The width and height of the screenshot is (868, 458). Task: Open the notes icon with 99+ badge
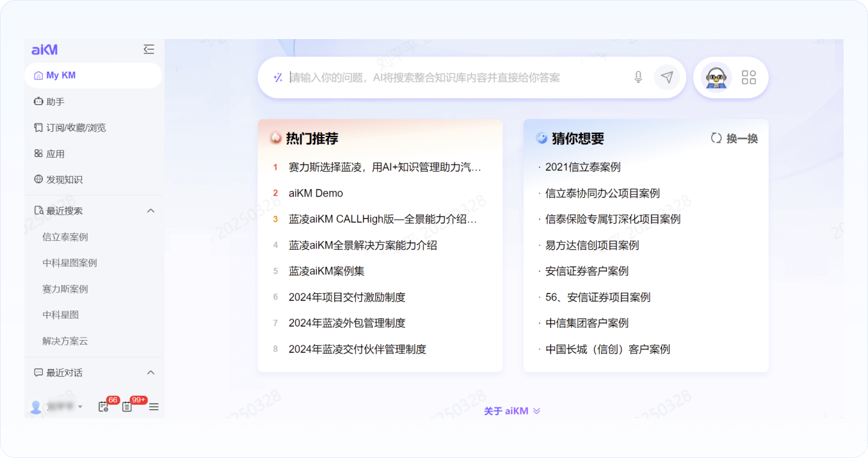(127, 407)
